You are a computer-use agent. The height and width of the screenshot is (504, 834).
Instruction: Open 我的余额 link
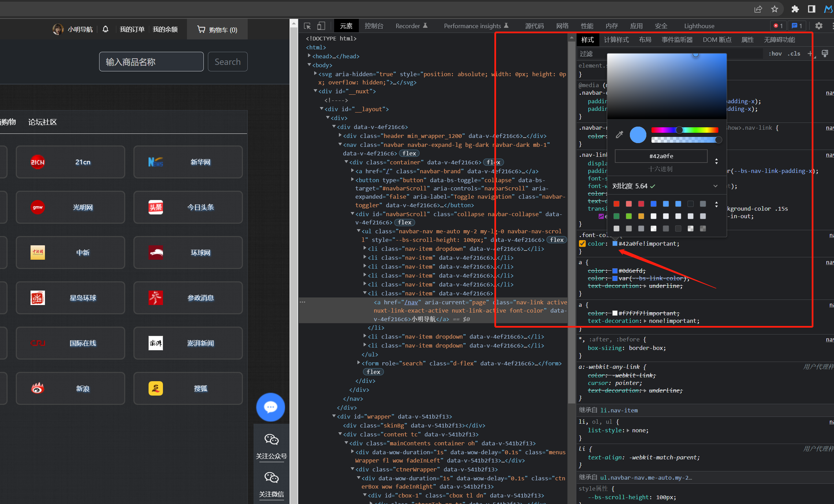pos(165,30)
